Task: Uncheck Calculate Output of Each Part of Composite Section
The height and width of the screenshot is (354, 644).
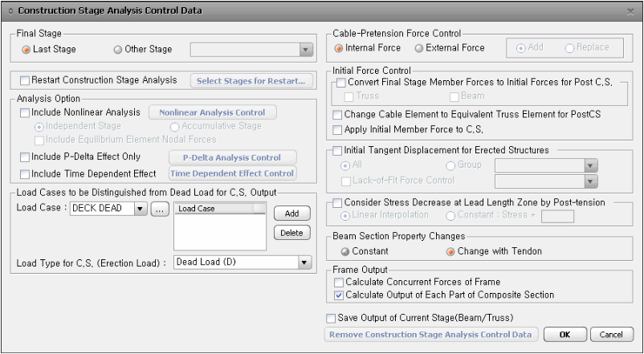Action: 338,295
